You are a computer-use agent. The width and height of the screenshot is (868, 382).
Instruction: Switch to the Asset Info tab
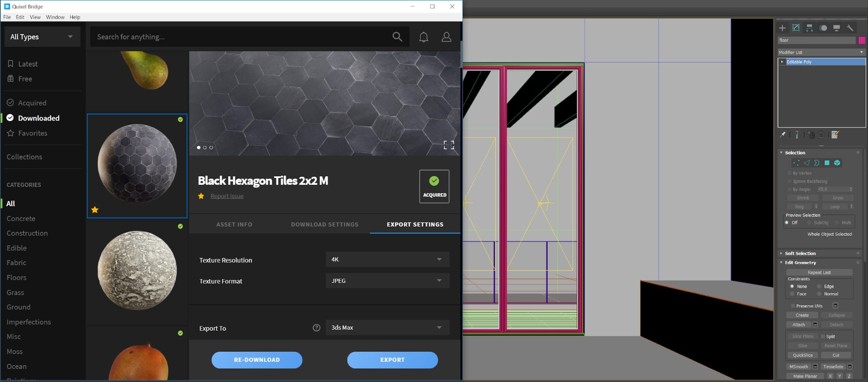tap(234, 224)
